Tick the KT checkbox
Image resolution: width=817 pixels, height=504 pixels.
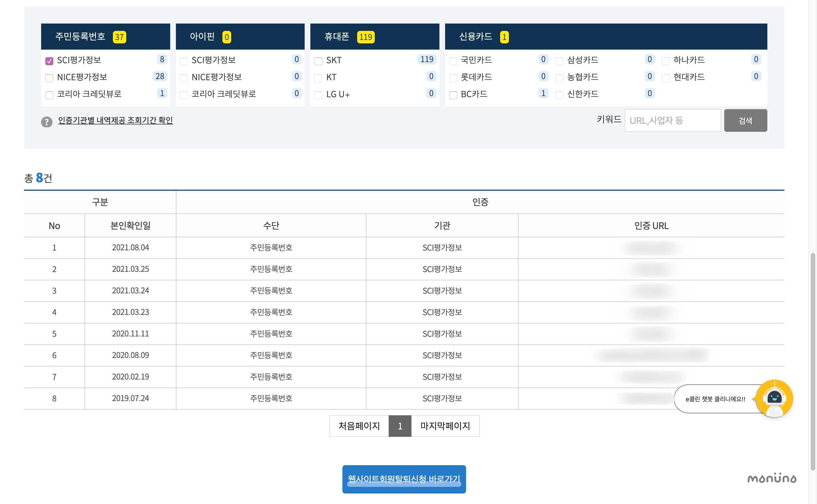point(318,78)
